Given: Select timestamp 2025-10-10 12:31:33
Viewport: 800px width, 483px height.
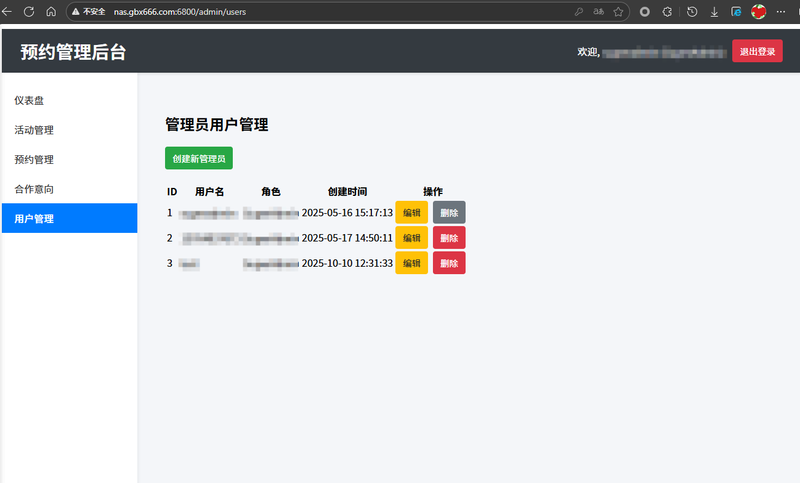Looking at the screenshot, I should (347, 263).
